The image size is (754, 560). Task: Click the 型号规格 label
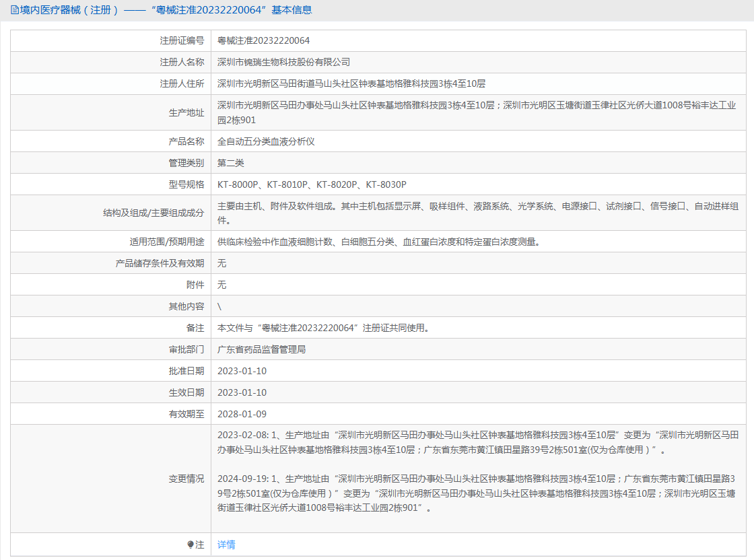click(x=186, y=184)
